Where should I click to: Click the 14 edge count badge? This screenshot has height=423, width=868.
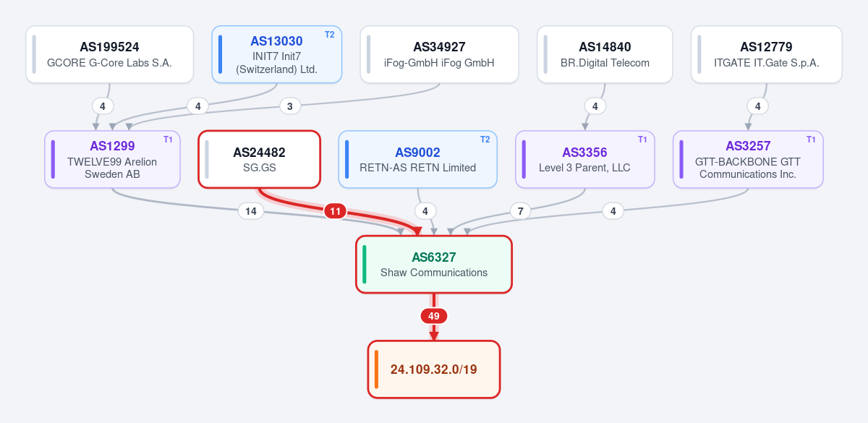point(251,211)
